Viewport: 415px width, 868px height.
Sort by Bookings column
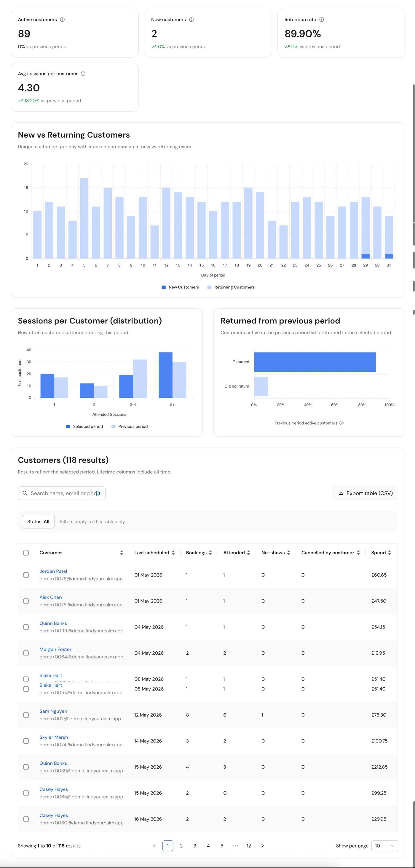pos(210,553)
